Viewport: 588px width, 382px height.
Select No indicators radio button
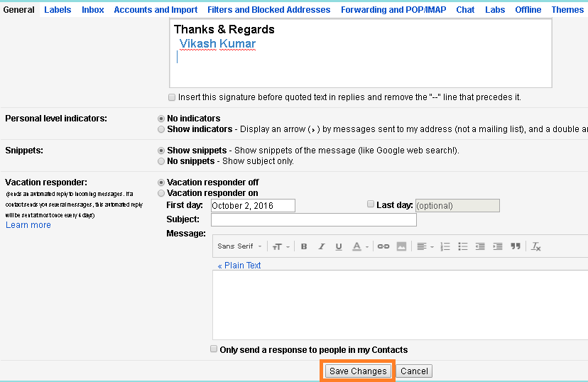[161, 119]
